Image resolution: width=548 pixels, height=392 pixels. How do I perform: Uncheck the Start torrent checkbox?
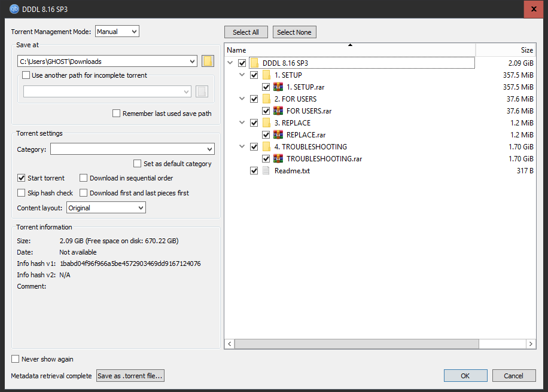tap(22, 178)
